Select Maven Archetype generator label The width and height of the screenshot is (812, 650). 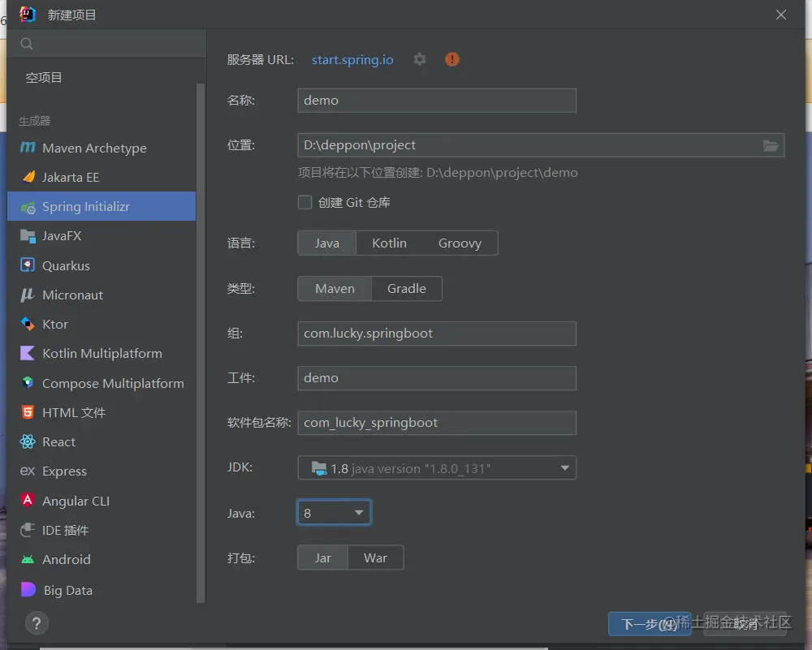(x=94, y=148)
